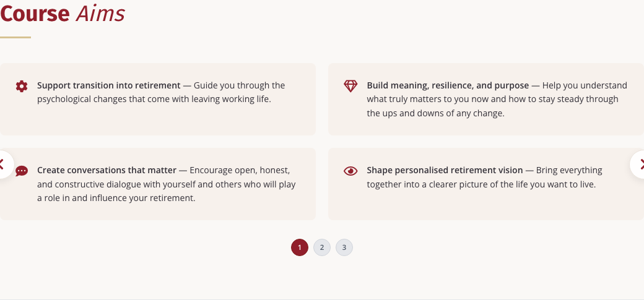Select pagination dot 1

coord(300,247)
